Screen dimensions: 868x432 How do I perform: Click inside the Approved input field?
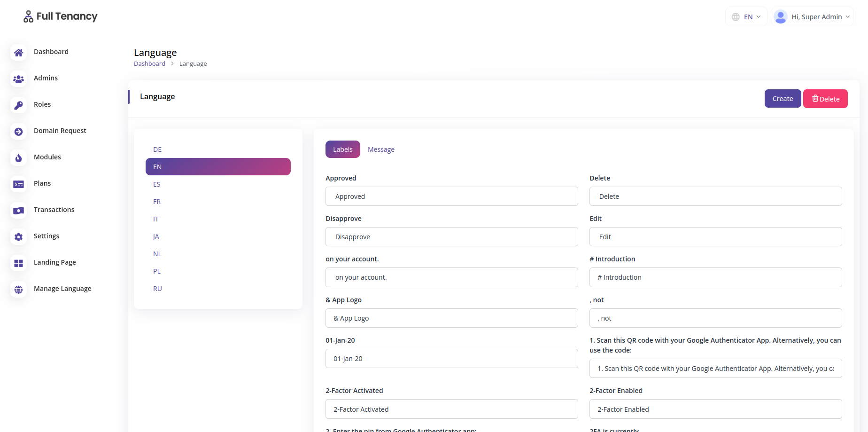[x=451, y=196]
